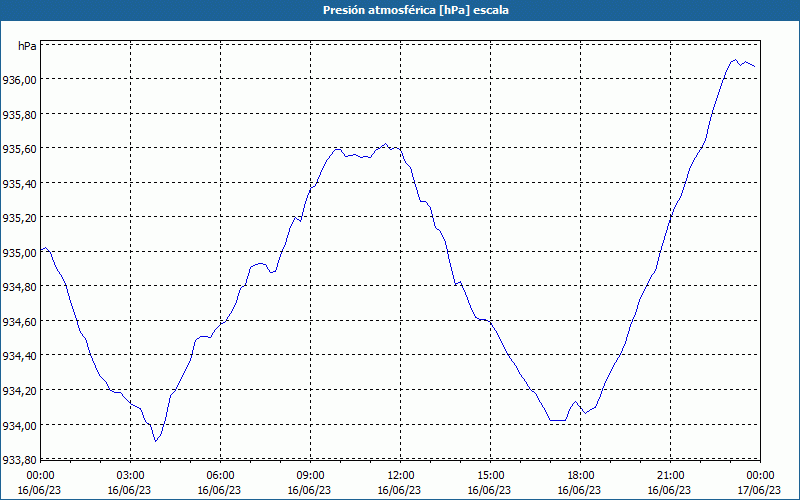This screenshot has width=800, height=500.
Task: Click the 12:00 time axis label
Action: 401,476
